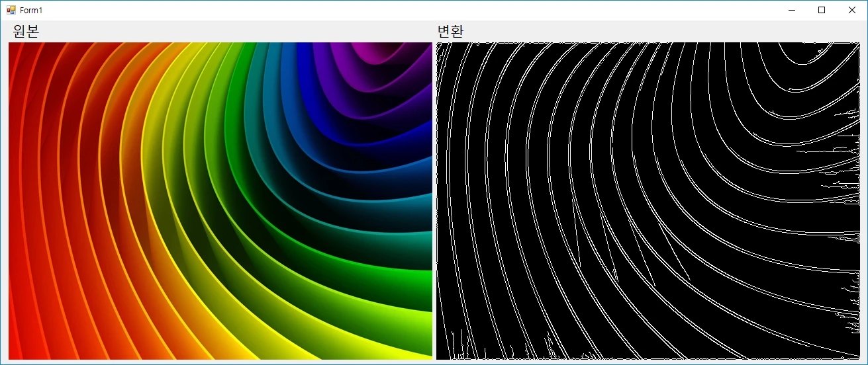
Task: Select the 변환 label
Action: tap(450, 32)
